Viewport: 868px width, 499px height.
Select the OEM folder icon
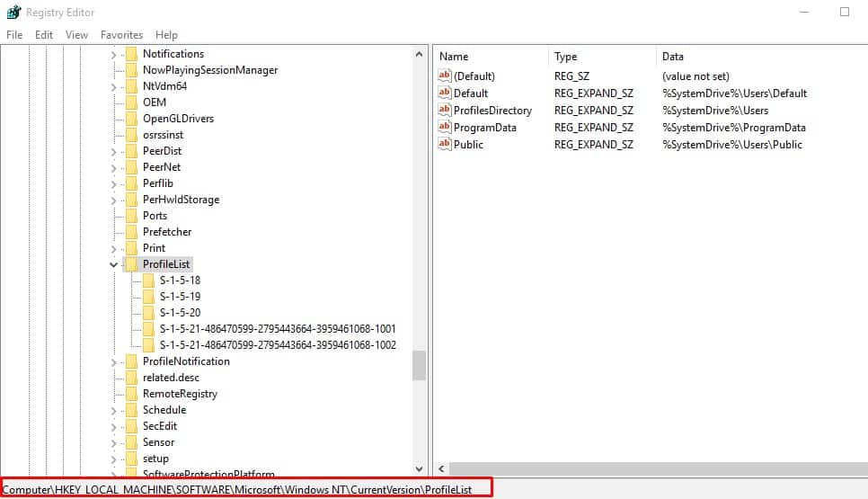pos(131,102)
